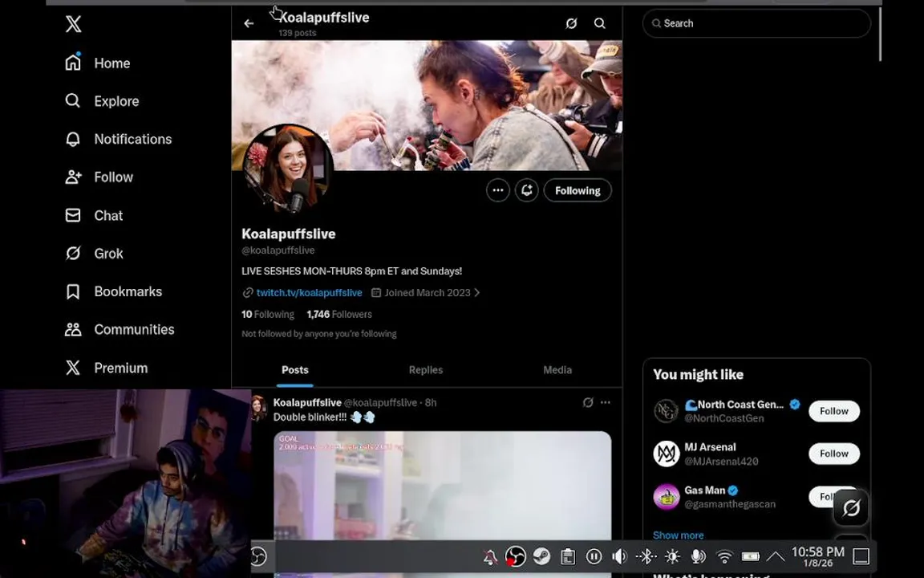
Task: Click Show more under You might like
Action: click(x=678, y=535)
